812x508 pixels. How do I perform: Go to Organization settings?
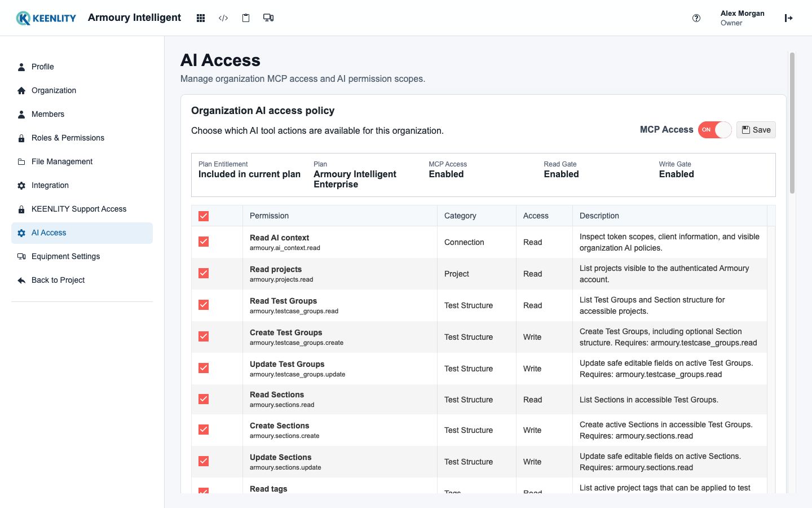[x=82, y=90]
